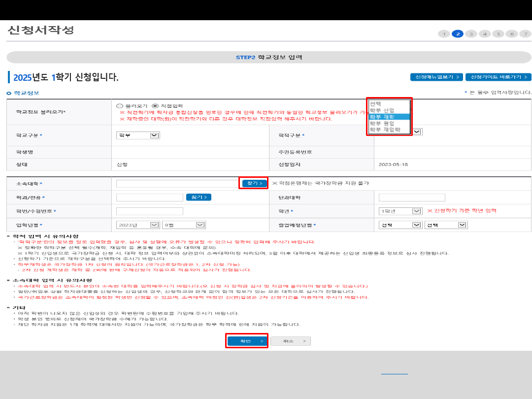
Task: Click step 1 indicator circle
Action: [444, 34]
